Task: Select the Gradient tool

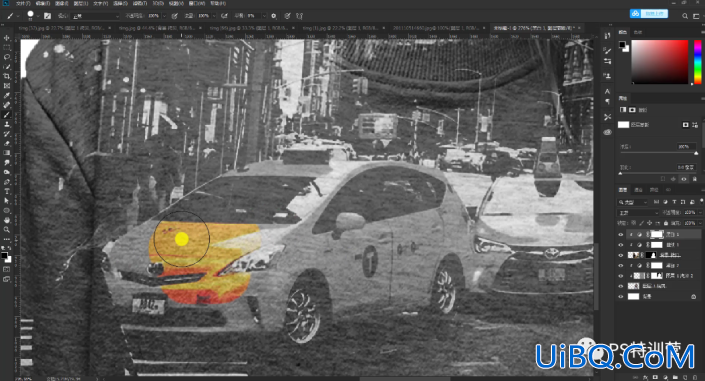Action: coord(7,153)
